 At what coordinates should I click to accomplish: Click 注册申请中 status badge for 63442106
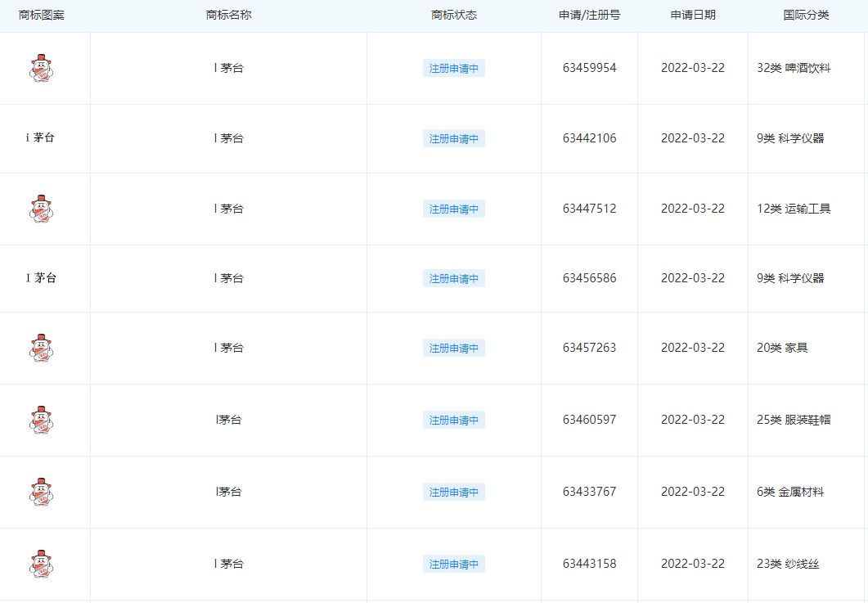point(453,138)
